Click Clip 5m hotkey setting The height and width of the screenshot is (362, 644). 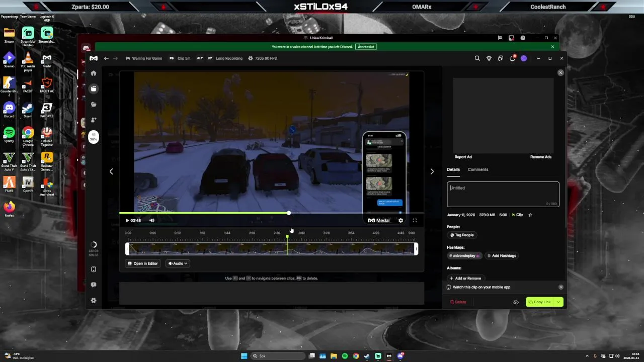coord(180,58)
